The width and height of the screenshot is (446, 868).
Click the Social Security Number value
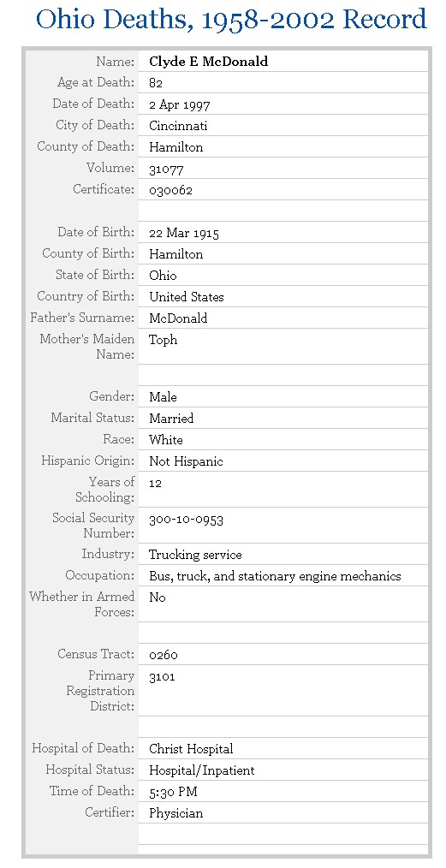(x=186, y=520)
